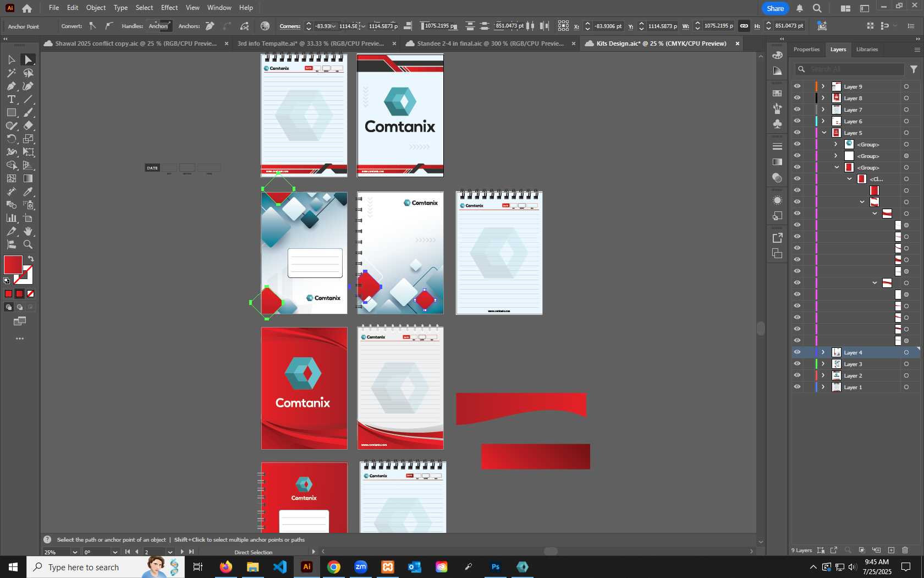Click the red Fill color swatch

coord(13,265)
